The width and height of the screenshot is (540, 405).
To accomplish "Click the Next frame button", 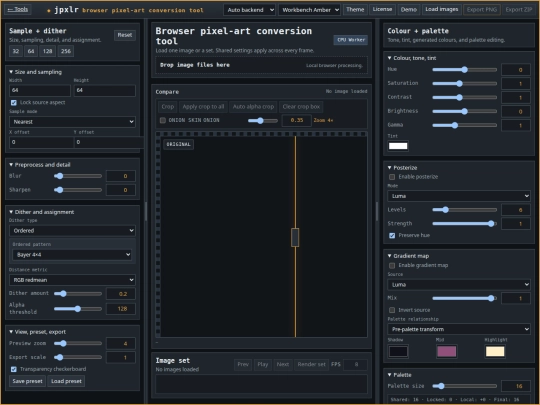I will (283, 364).
